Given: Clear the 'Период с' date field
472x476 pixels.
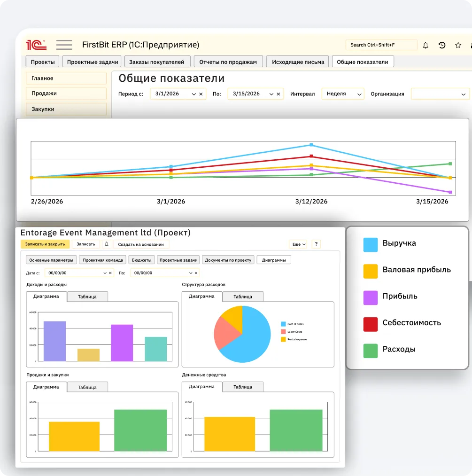Looking at the screenshot, I should [x=201, y=94].
